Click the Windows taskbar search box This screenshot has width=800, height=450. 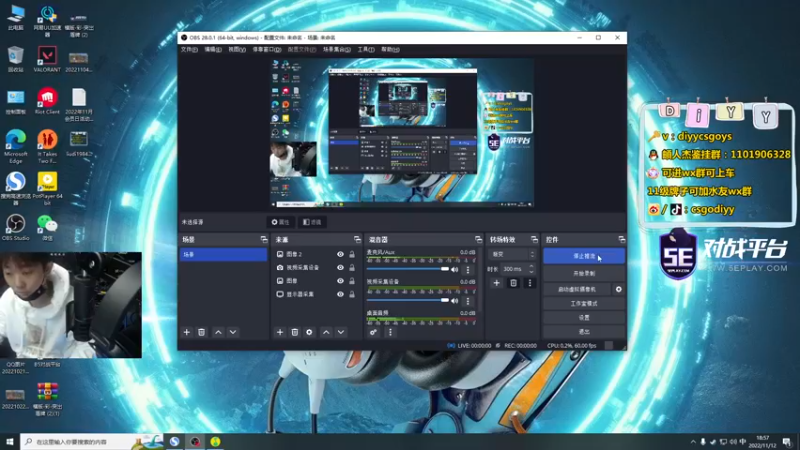[92, 442]
